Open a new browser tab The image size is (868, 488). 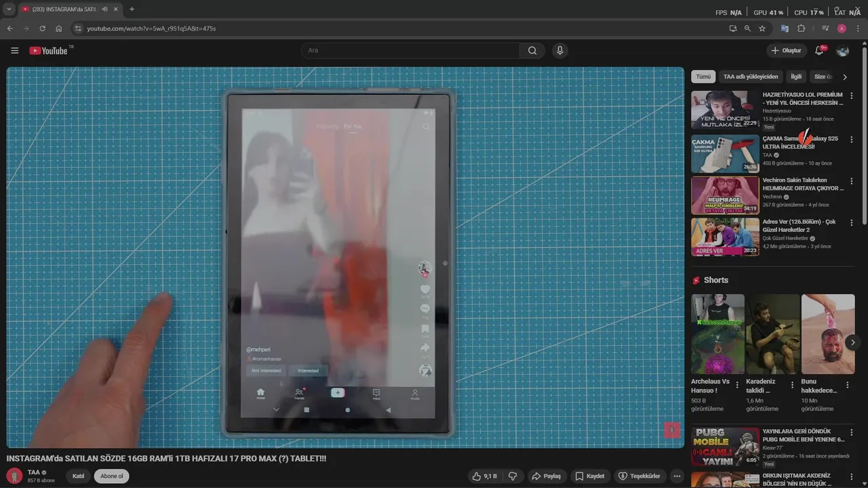132,9
